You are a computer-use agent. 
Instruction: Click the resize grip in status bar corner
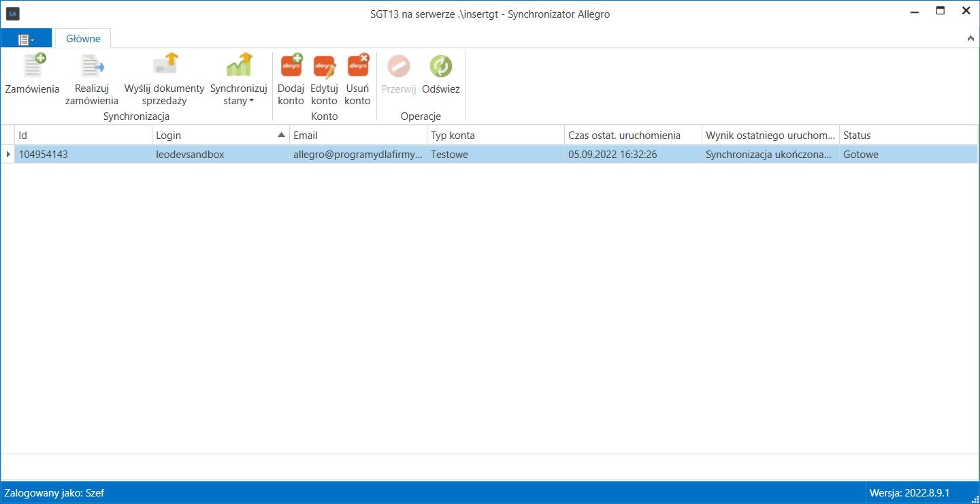973,498
